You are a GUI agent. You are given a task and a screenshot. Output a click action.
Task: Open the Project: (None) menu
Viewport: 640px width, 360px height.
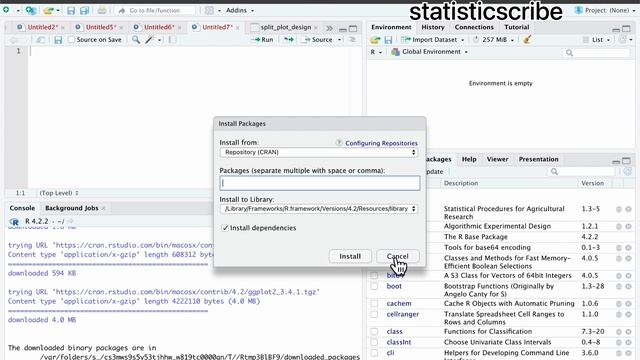click(x=605, y=10)
